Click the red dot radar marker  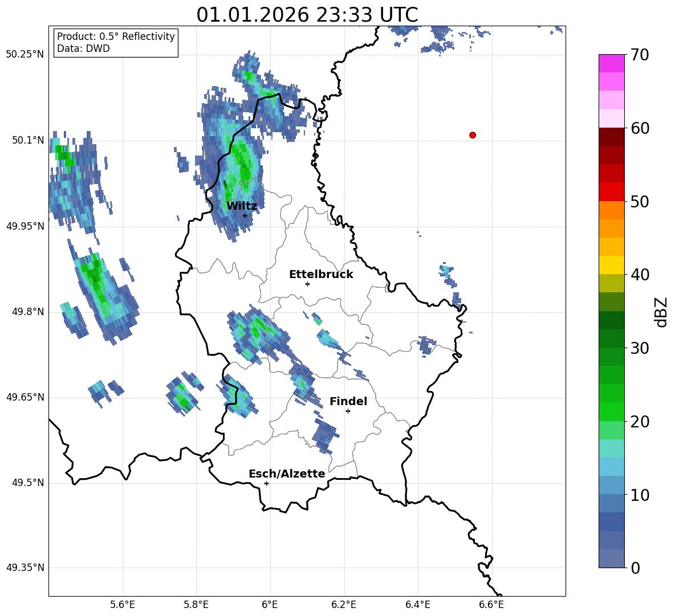[x=473, y=135]
